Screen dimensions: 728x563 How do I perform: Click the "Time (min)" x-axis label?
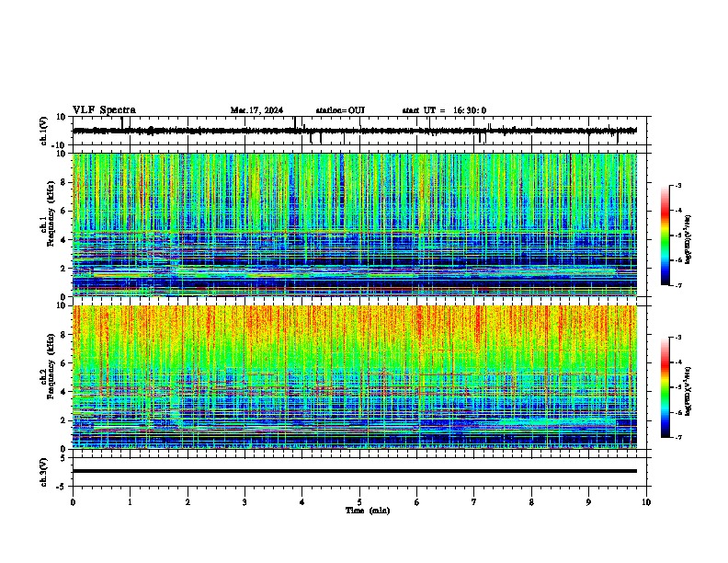[x=368, y=511]
